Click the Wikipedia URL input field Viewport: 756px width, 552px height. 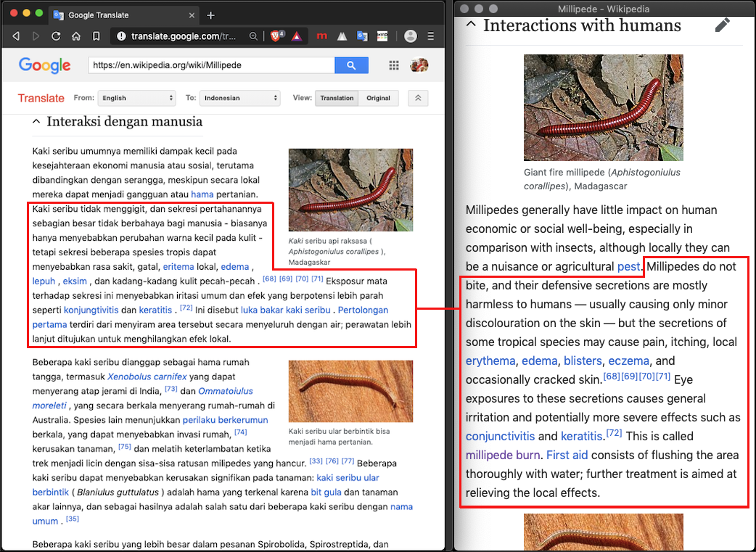[x=210, y=65]
